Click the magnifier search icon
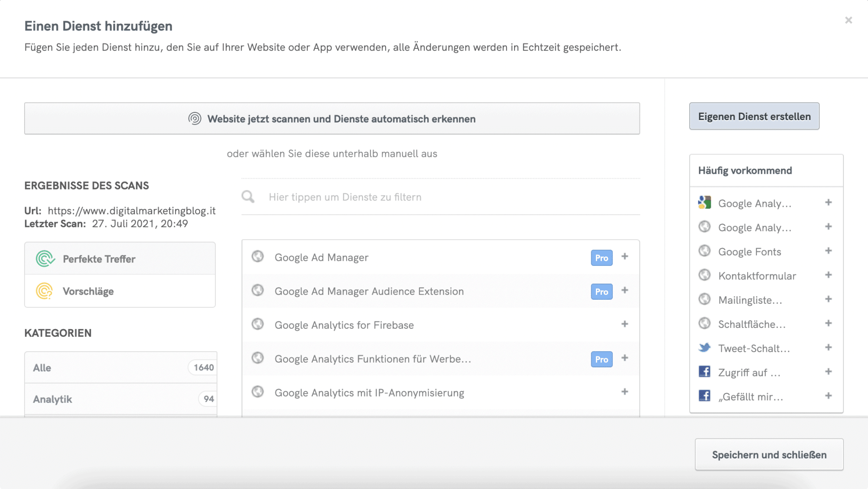The image size is (868, 489). (x=248, y=197)
